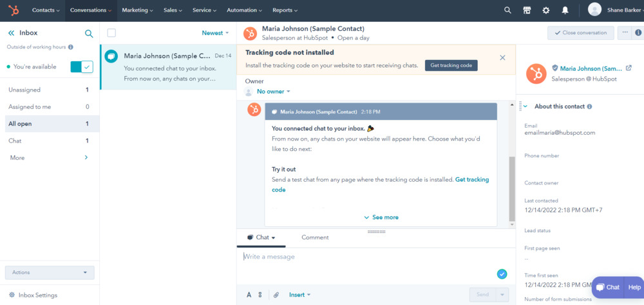Click Maria Johnson's header HubSpot avatar
Viewport: 644px width, 305px height.
(x=250, y=34)
